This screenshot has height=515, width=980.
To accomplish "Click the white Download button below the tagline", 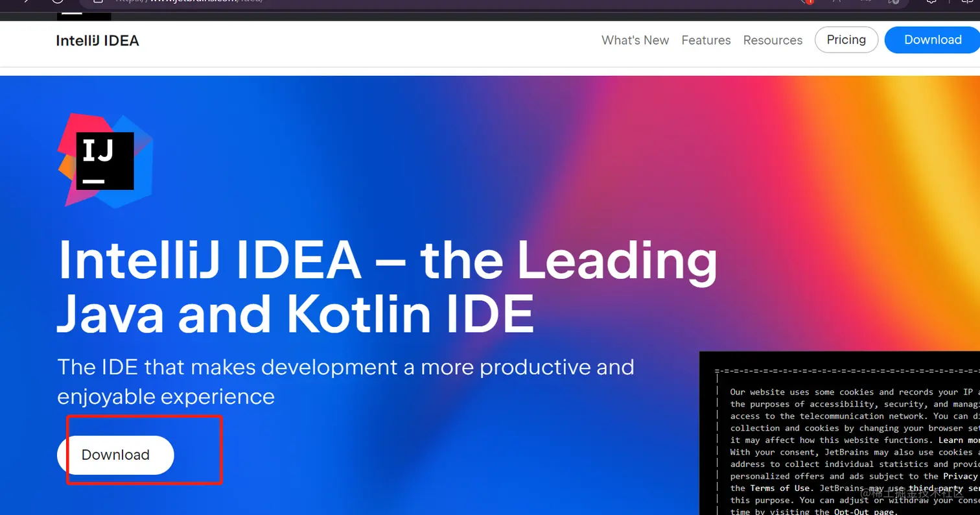I will 115,455.
